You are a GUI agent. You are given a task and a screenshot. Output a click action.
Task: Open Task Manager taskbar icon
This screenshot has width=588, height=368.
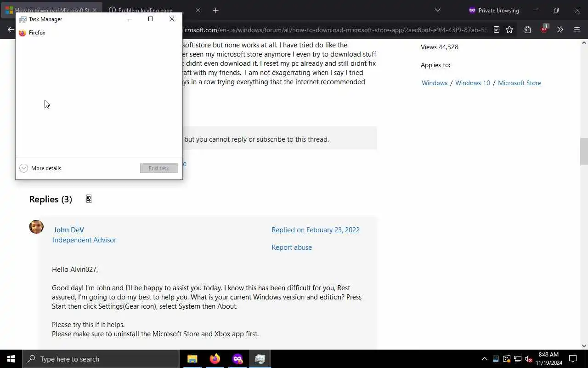pos(260,359)
